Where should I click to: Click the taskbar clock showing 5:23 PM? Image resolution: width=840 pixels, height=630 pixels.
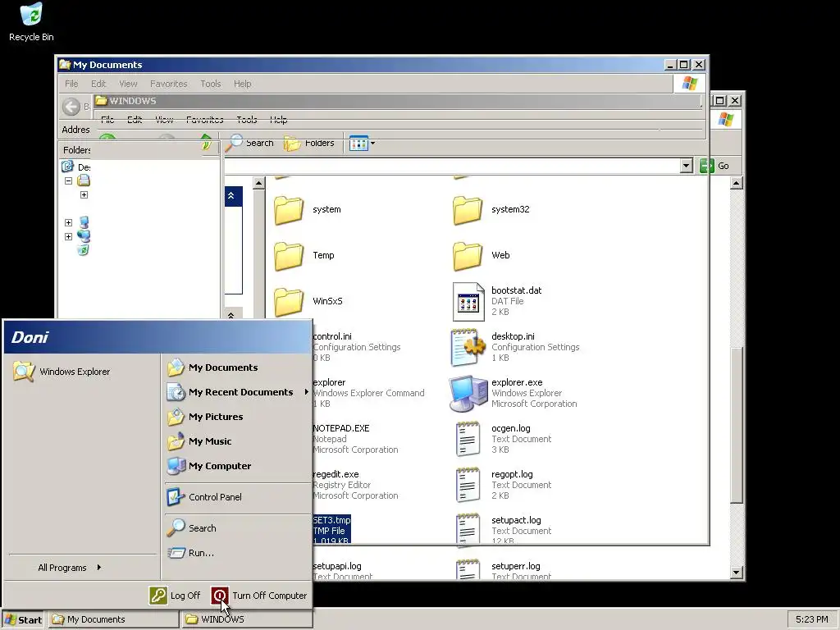(x=811, y=619)
